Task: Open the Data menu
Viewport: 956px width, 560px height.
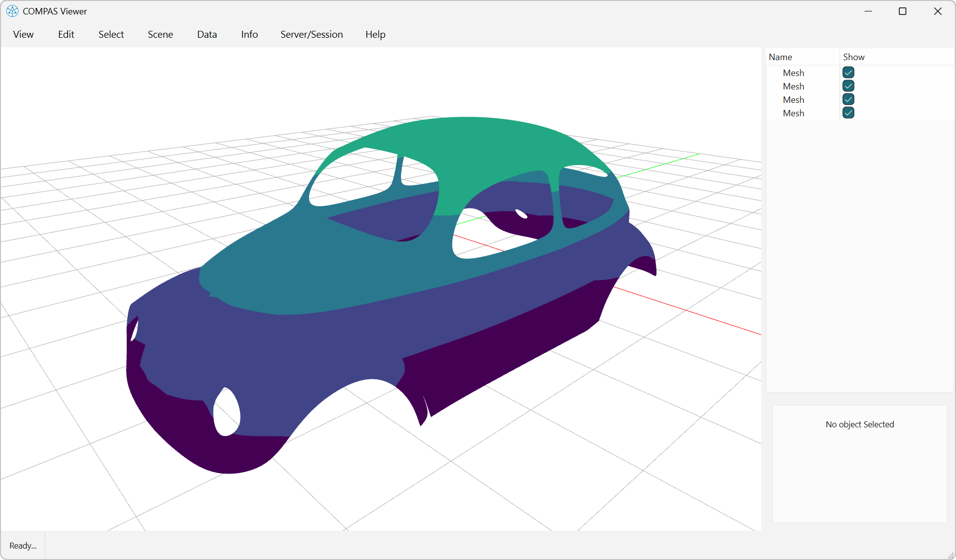Action: (x=207, y=34)
